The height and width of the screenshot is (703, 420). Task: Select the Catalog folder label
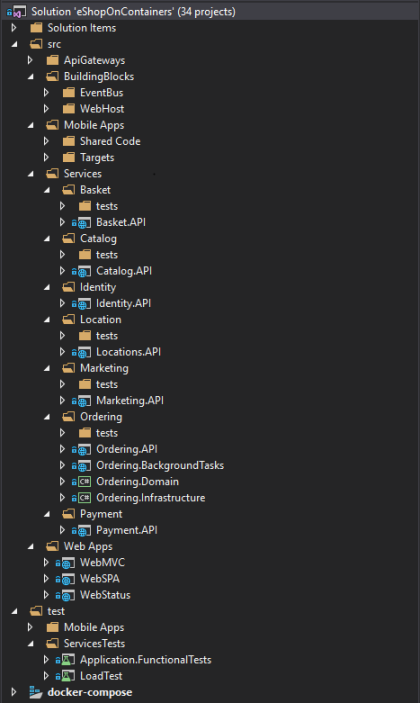coord(98,239)
